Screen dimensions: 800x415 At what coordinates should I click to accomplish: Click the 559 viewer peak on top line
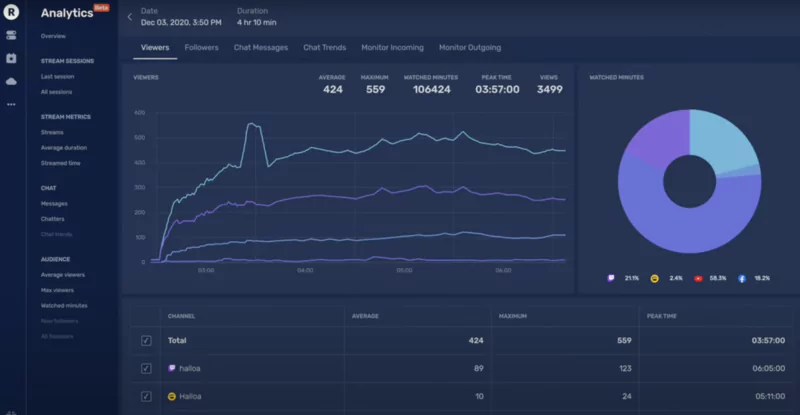(251, 124)
